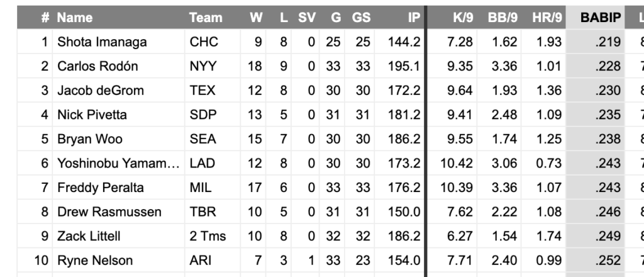644x277 pixels.
Task: Click Zack Littell's name
Action: tap(89, 236)
